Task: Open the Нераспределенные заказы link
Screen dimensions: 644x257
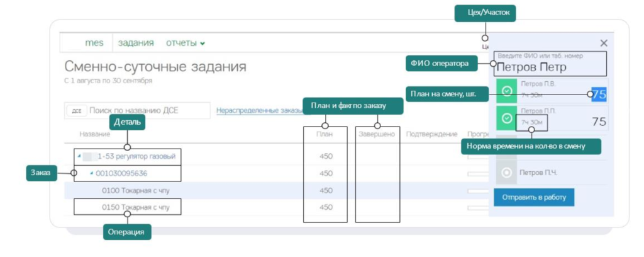Action: (260, 110)
